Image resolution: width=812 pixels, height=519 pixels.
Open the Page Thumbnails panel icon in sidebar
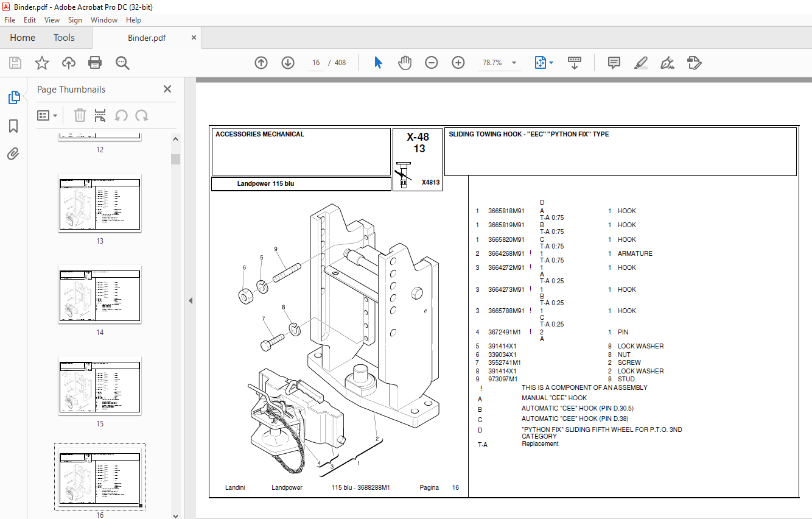click(13, 97)
